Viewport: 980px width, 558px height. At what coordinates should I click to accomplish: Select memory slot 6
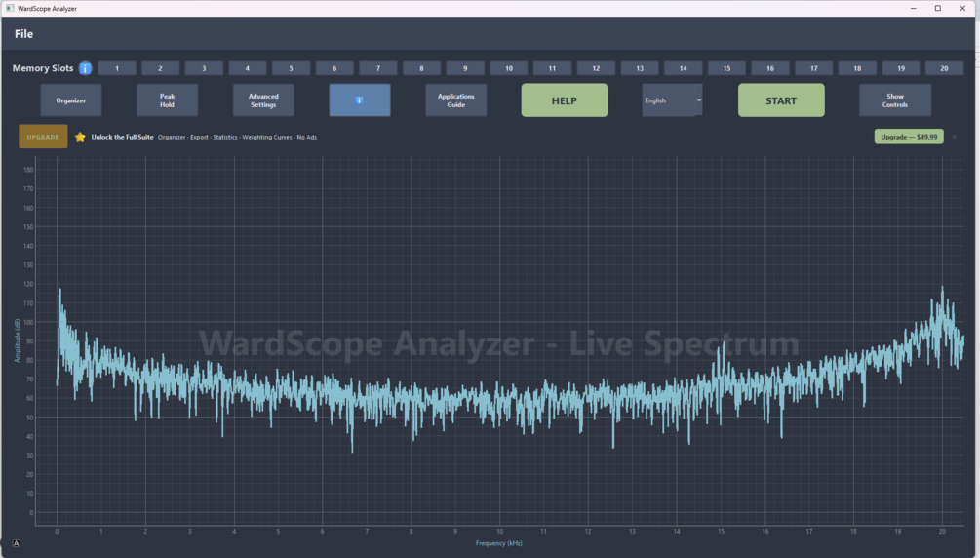pyautogui.click(x=334, y=68)
